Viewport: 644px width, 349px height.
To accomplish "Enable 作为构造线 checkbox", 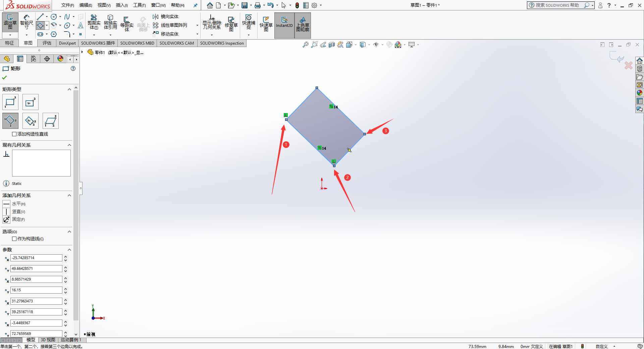I will [14, 239].
